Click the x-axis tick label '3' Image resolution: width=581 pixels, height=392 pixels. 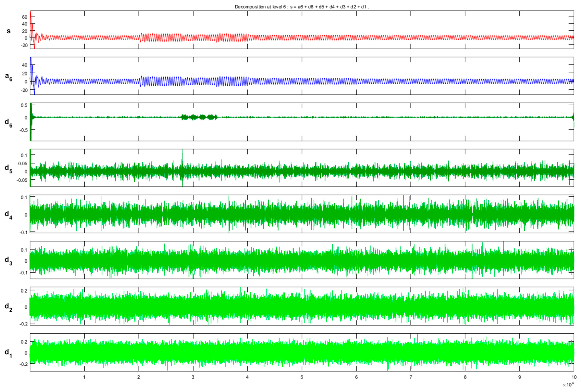[193, 377]
